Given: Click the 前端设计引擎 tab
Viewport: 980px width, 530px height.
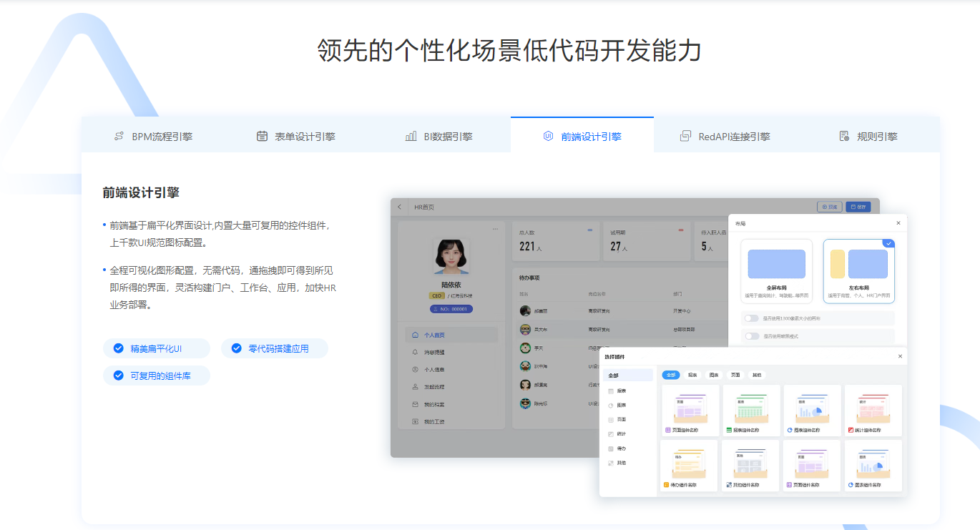Looking at the screenshot, I should pyautogui.click(x=582, y=136).
